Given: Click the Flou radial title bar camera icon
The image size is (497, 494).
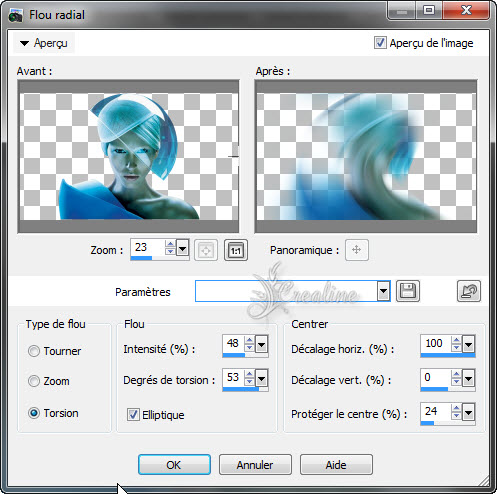Looking at the screenshot, I should coord(15,16).
